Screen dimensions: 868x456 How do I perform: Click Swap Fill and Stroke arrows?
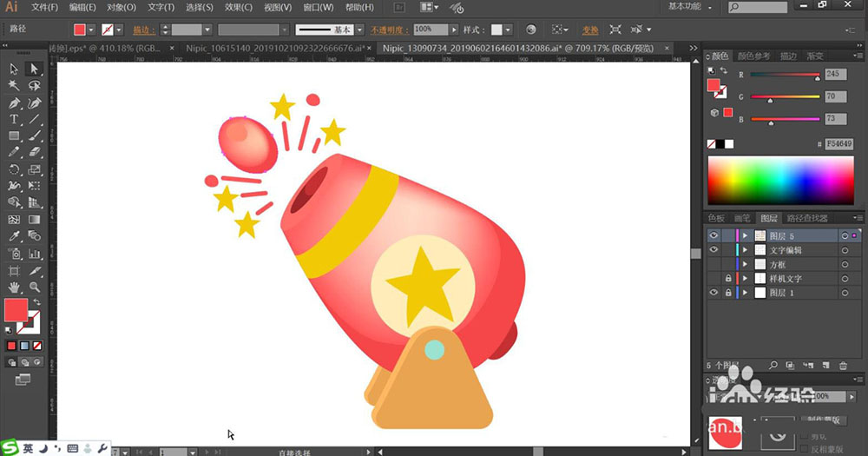pos(36,302)
